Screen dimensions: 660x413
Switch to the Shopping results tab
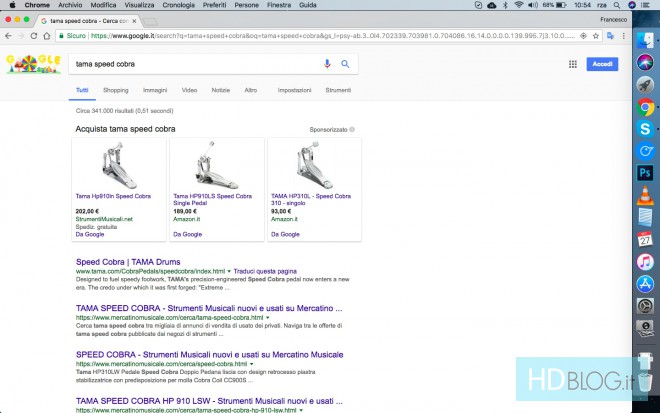tap(116, 90)
